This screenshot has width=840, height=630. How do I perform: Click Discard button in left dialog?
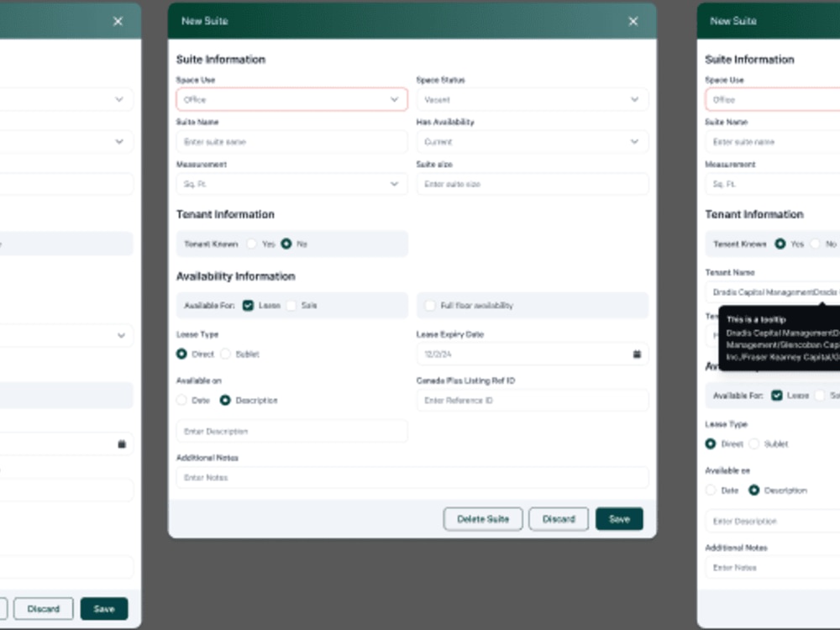pos(44,609)
